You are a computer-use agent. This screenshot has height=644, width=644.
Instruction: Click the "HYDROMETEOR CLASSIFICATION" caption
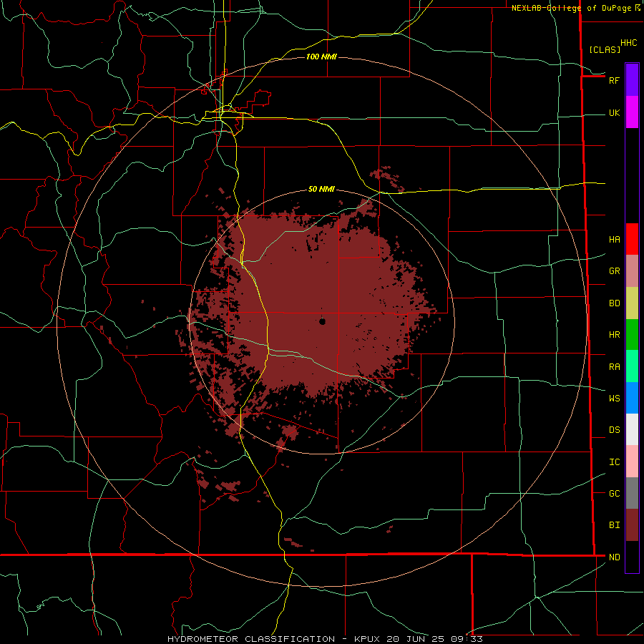251,639
